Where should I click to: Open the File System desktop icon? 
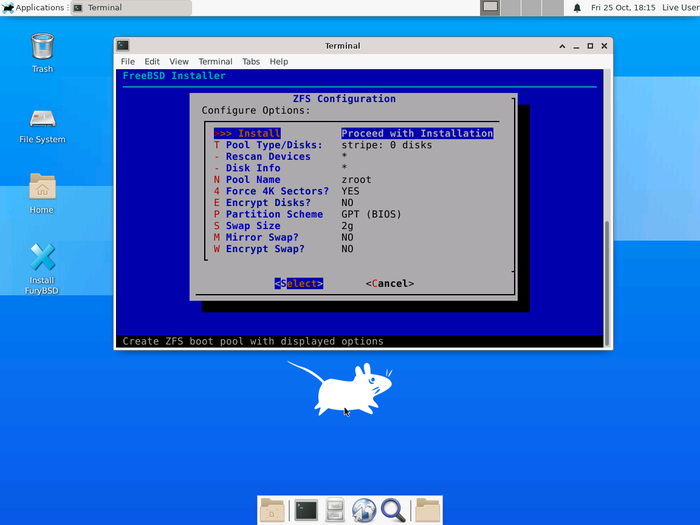coord(42,126)
